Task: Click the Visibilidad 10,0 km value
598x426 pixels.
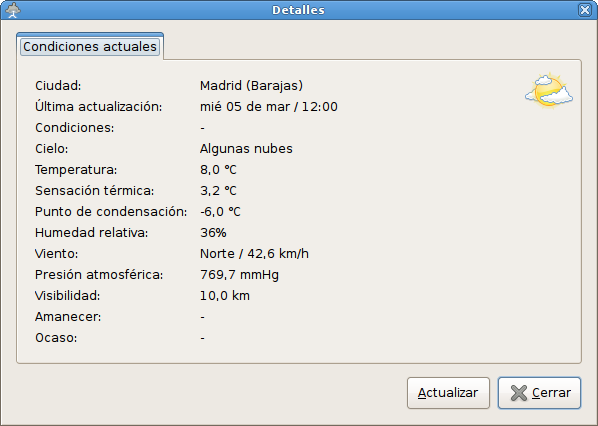Action: pos(225,296)
